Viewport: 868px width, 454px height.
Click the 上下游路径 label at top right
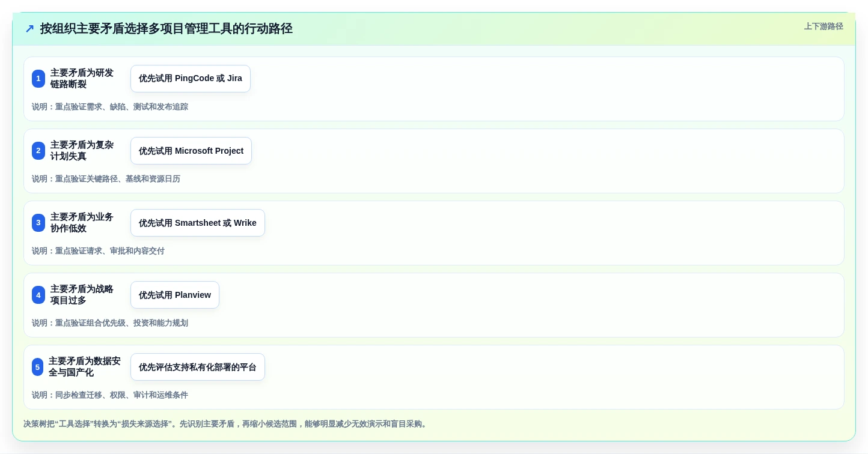pos(824,26)
